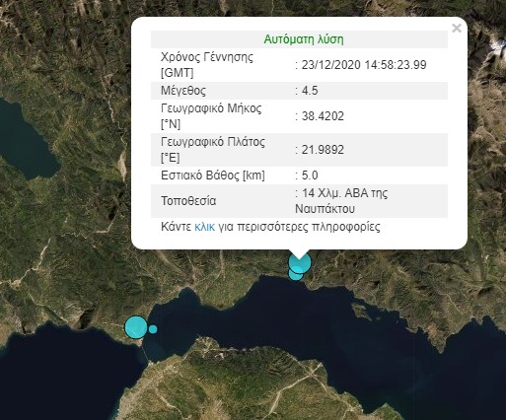Click the bridge crossing the strait
This screenshot has height=420, width=506.
point(144,352)
